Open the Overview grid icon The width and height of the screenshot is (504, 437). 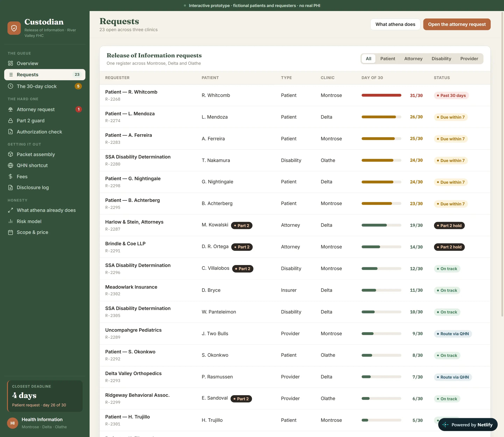[10, 63]
